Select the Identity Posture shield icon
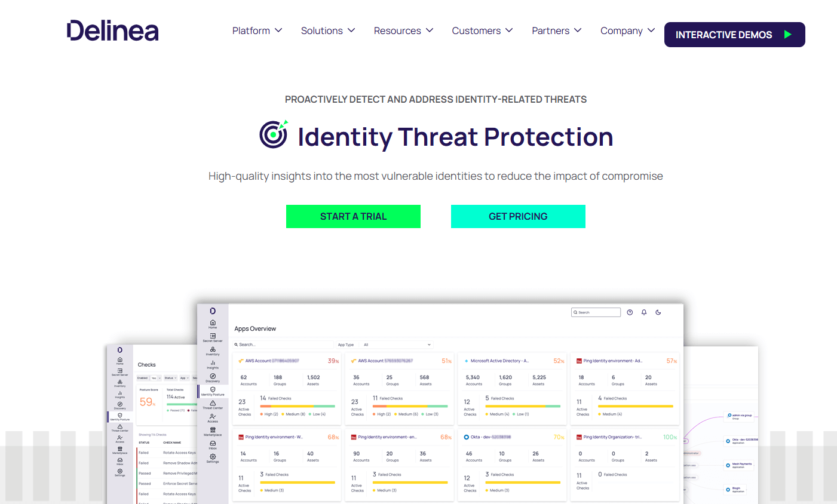 pos(213,389)
